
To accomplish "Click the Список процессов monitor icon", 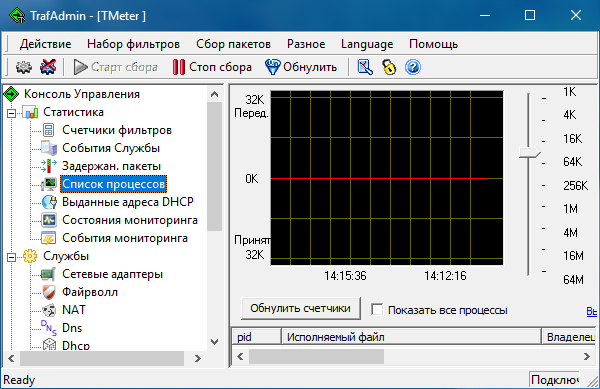I will (x=50, y=184).
